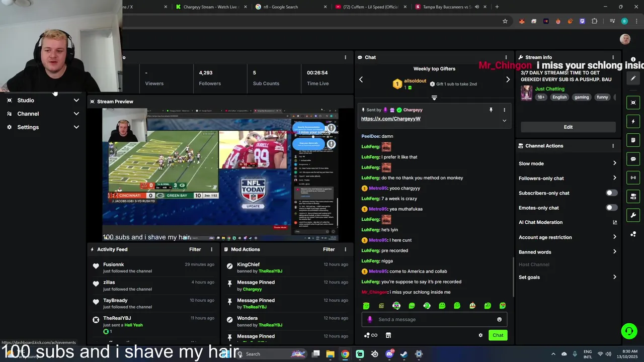644x362 pixels.
Task: Open Banned words arrow
Action: pyautogui.click(x=614, y=252)
